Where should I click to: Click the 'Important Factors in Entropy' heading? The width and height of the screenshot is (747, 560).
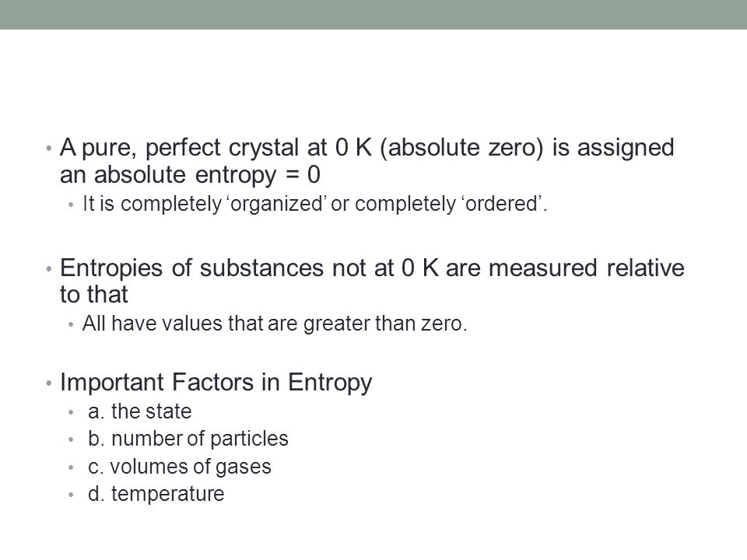(x=216, y=383)
